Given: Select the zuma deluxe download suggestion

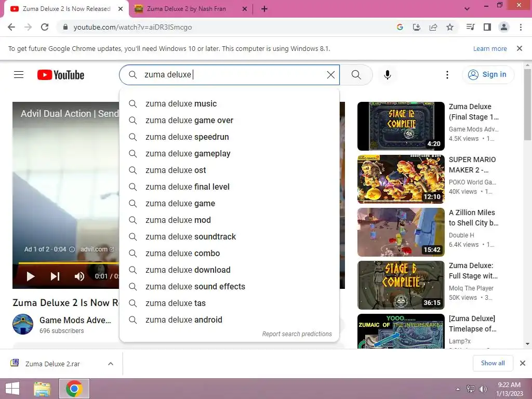Looking at the screenshot, I should (x=229, y=270).
